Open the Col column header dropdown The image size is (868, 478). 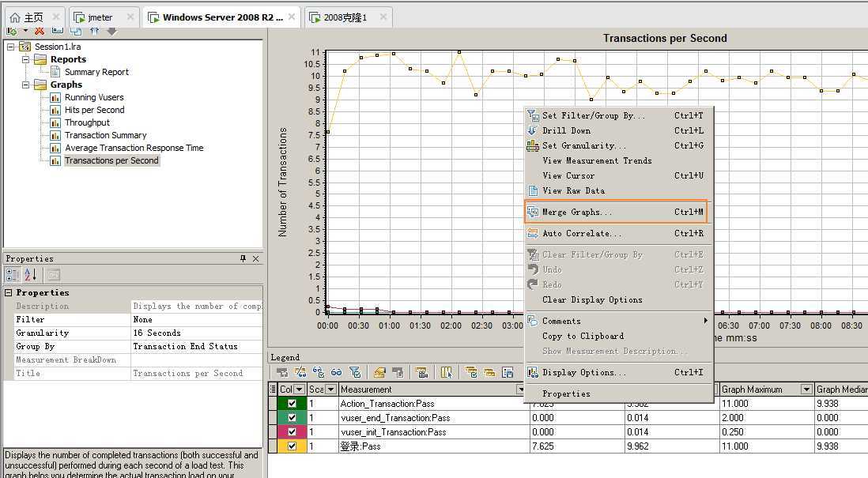299,390
